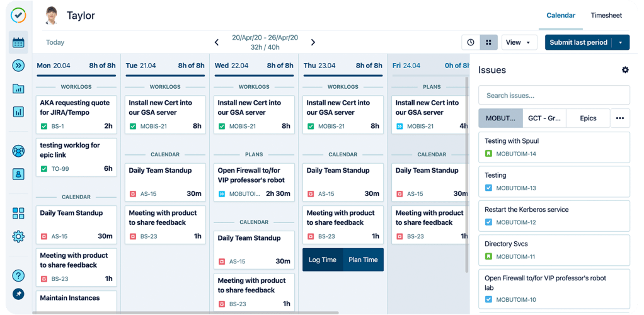Click the Search issues input field
The image size is (644, 315).
(x=554, y=95)
